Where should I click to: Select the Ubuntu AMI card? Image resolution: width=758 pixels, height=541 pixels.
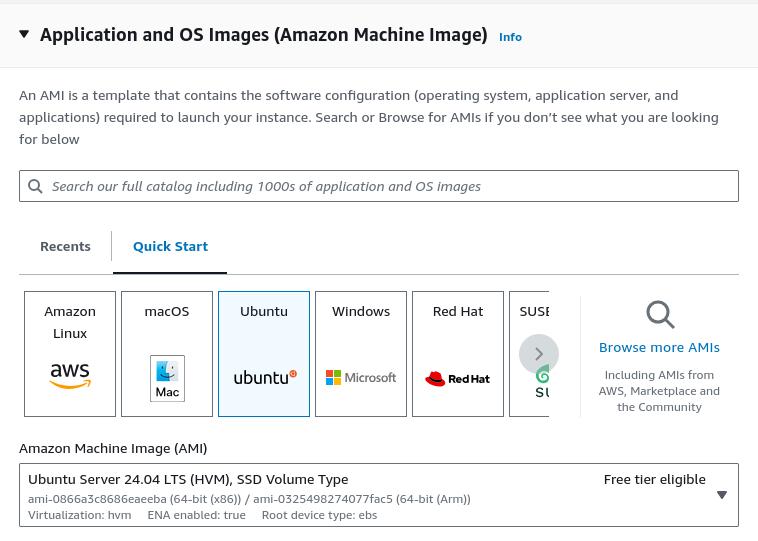tap(264, 354)
